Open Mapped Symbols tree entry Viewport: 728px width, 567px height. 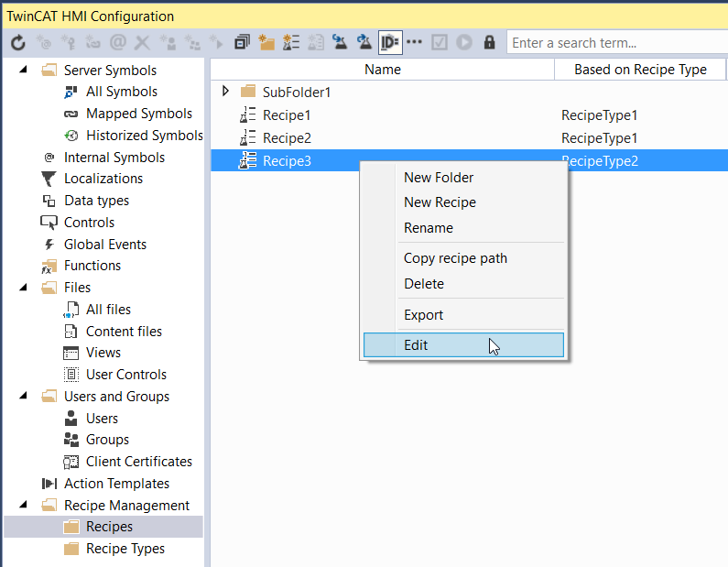[139, 114]
